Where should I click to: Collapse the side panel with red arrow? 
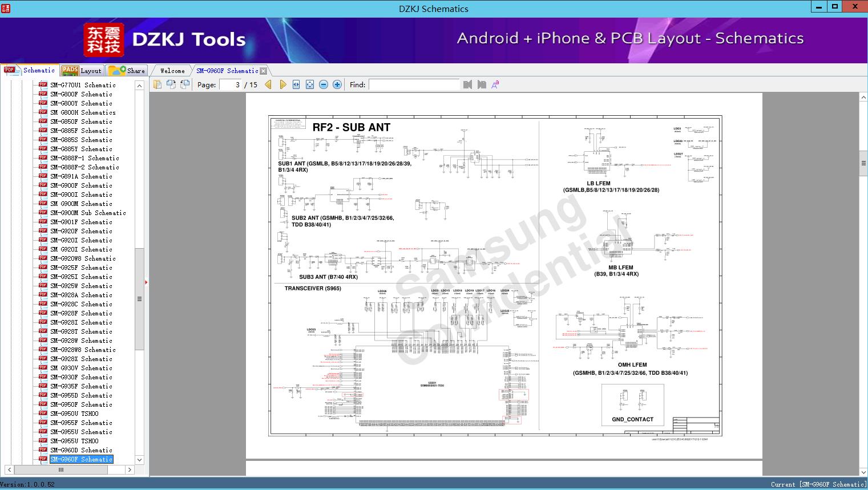tap(146, 282)
